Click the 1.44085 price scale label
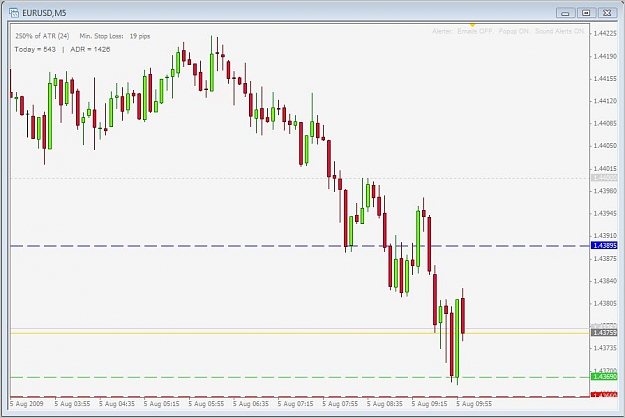 click(x=605, y=124)
